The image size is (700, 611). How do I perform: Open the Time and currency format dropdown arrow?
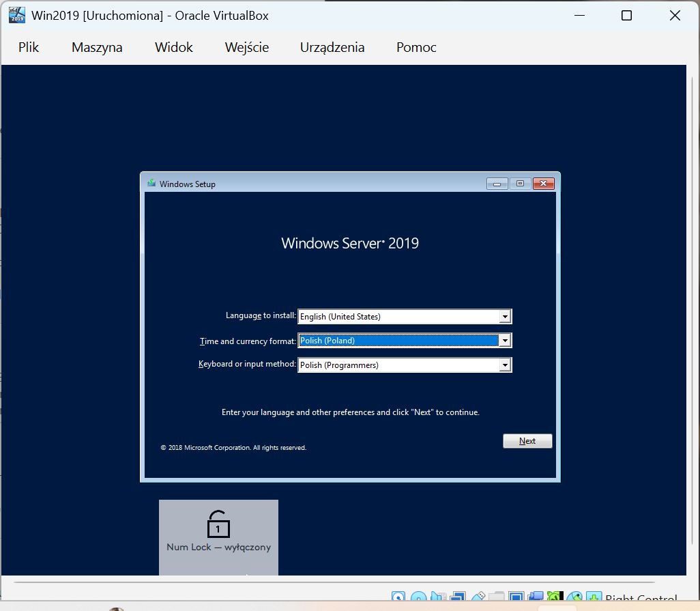click(x=505, y=341)
